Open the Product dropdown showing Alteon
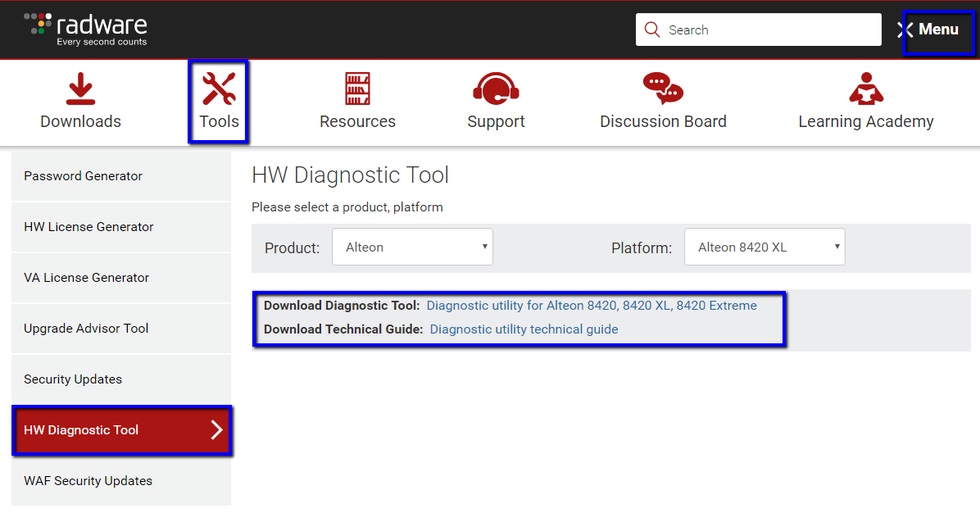Screen dimensions: 980x513 [411, 246]
